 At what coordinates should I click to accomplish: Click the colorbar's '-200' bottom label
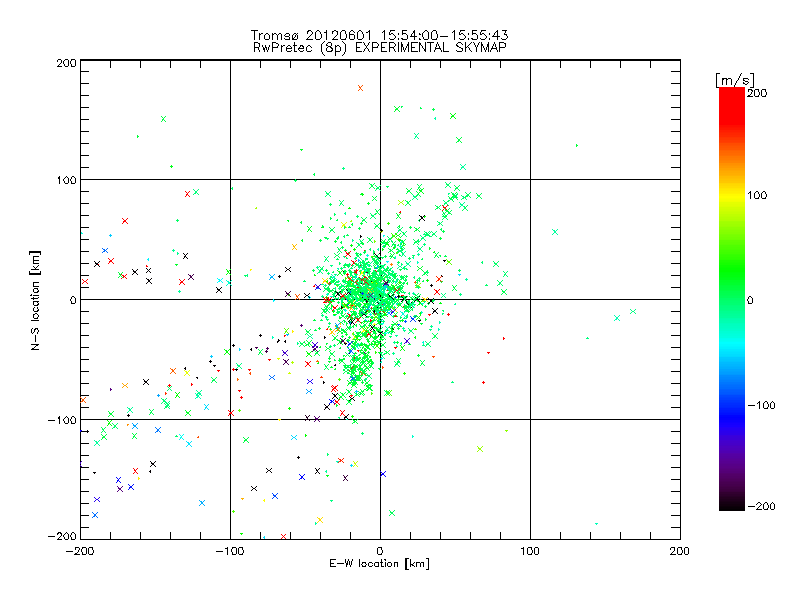[x=761, y=506]
